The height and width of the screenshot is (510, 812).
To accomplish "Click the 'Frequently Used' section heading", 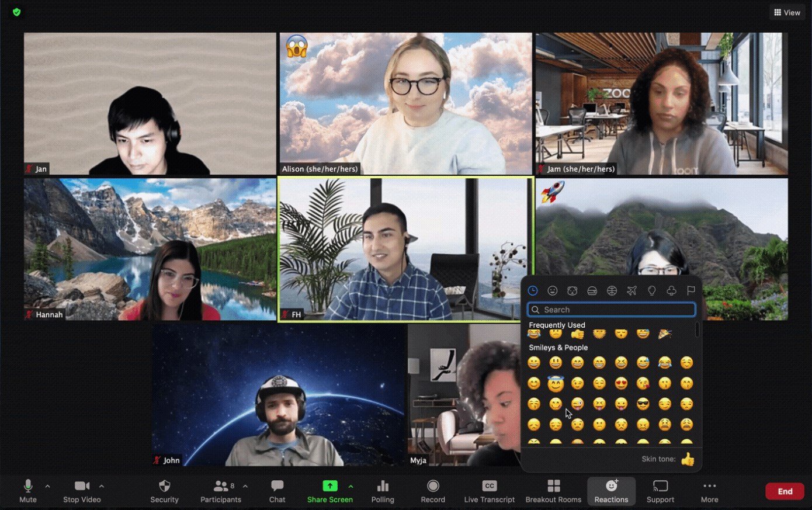I will (x=557, y=325).
